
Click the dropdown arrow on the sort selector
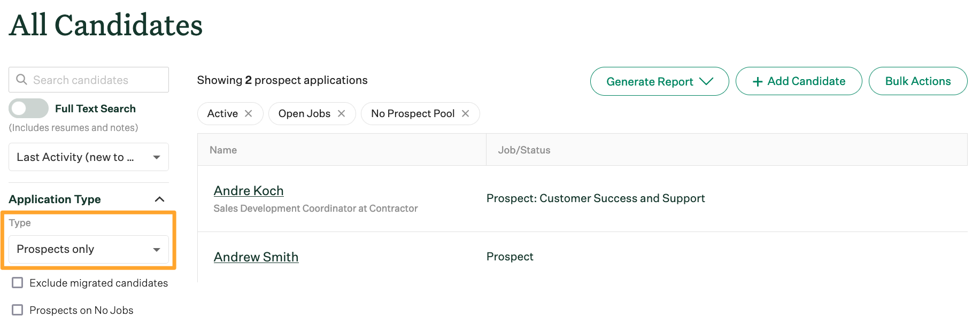pyautogui.click(x=157, y=157)
